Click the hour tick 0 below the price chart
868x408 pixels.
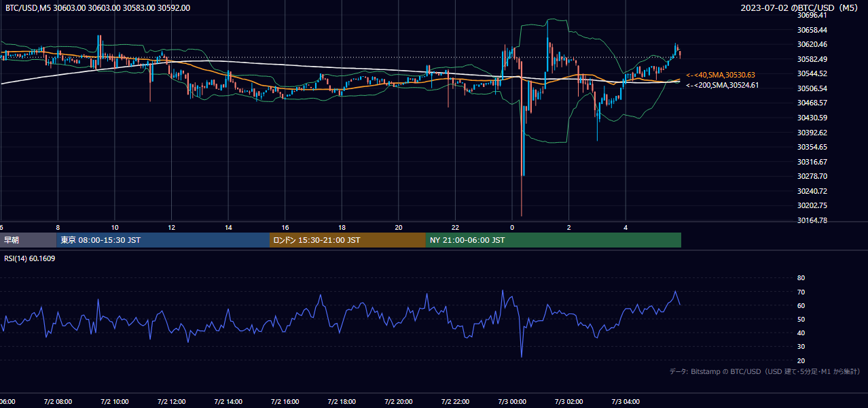[x=512, y=227]
